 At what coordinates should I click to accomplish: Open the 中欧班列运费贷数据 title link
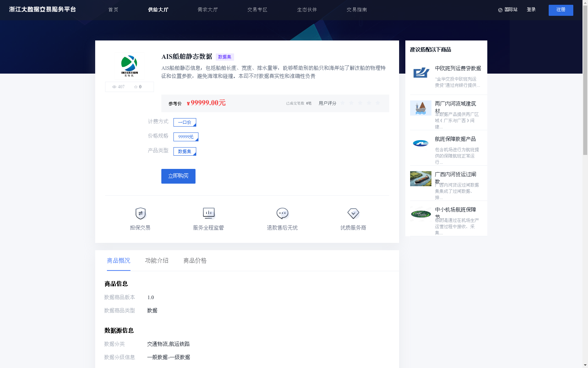[458, 68]
